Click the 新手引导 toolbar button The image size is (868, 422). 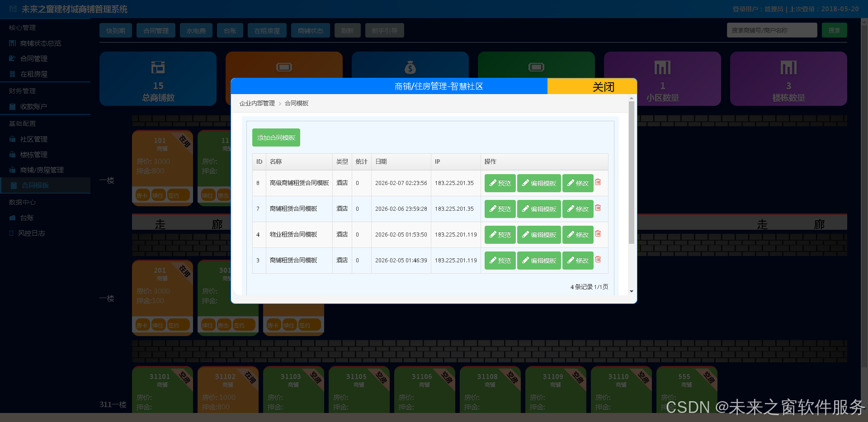coord(384,31)
